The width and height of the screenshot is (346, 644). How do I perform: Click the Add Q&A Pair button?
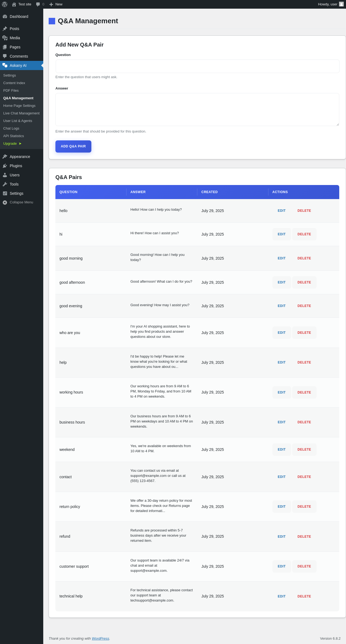(x=73, y=146)
